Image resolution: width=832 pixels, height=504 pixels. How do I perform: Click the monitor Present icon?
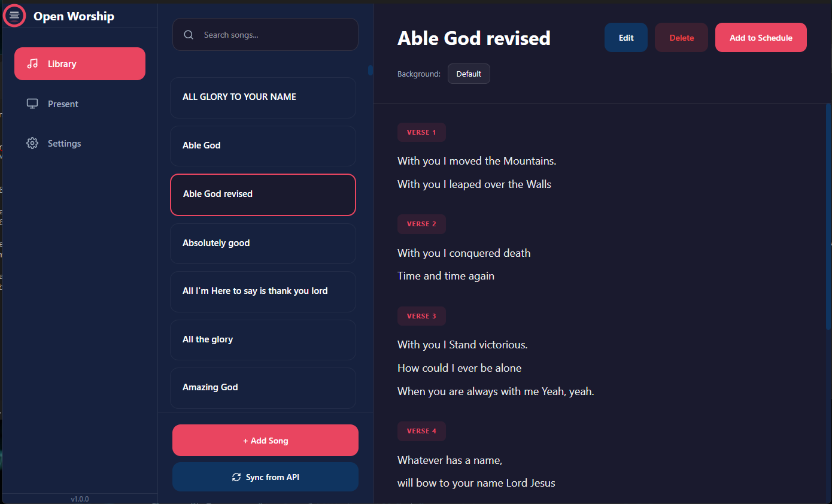pos(32,104)
